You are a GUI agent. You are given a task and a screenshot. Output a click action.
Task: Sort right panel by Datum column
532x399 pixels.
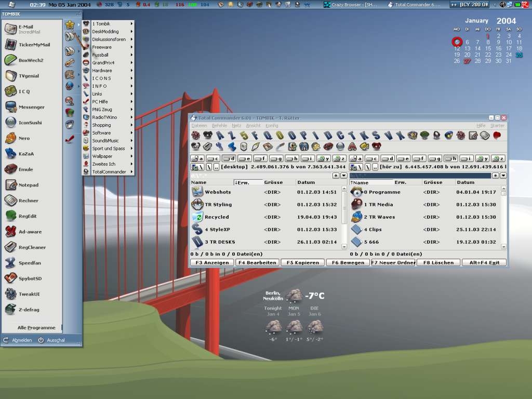(479, 182)
